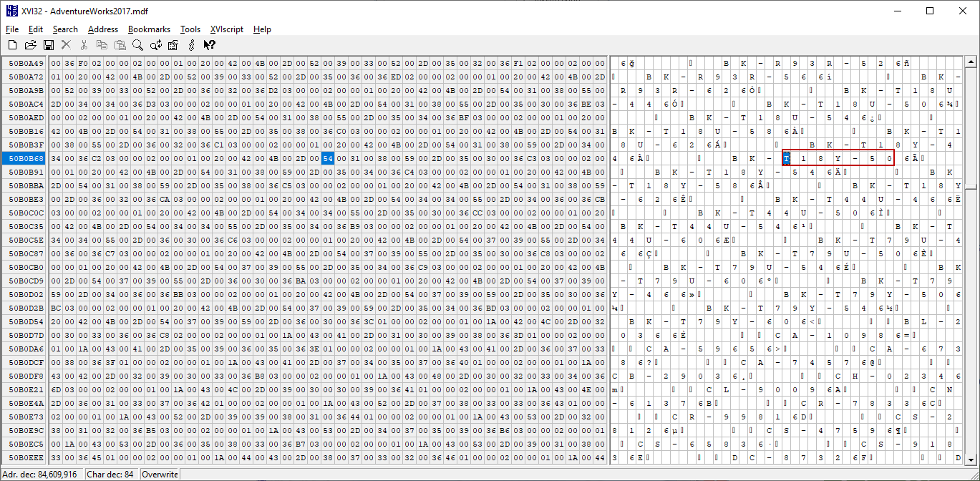Open the Options toolbar icon
Viewport: 980px width, 481px height.
(173, 45)
